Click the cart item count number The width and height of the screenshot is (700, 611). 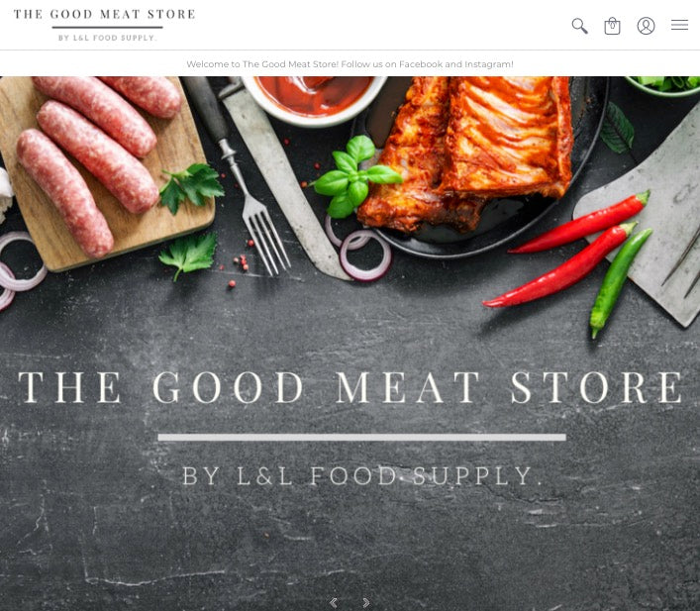612,27
